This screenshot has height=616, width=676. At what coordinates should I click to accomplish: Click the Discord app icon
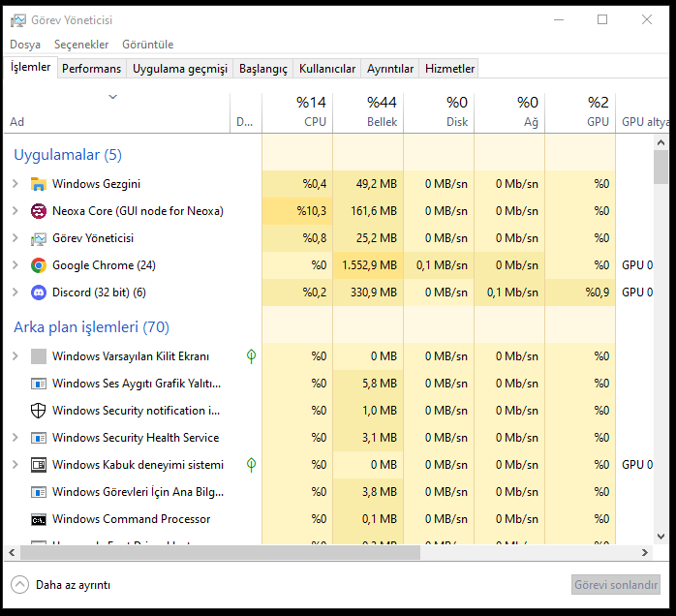(x=39, y=293)
